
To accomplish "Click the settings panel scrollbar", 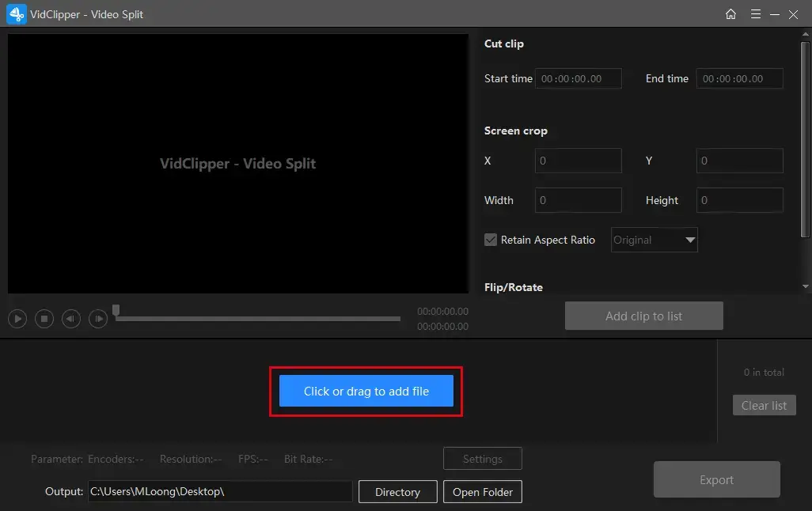I will click(805, 140).
